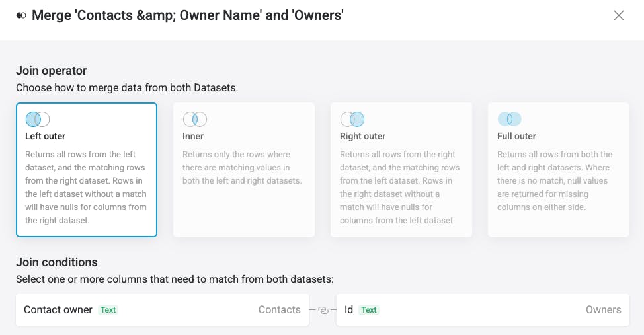Select the Full outer join option card

[559, 170]
